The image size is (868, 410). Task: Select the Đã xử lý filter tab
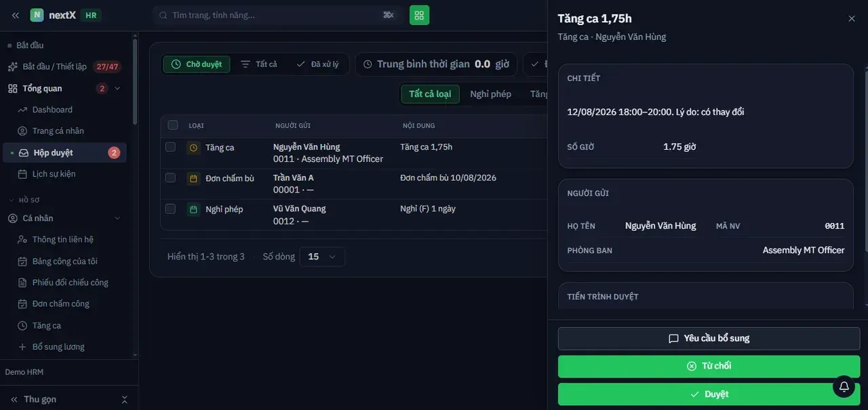point(317,64)
